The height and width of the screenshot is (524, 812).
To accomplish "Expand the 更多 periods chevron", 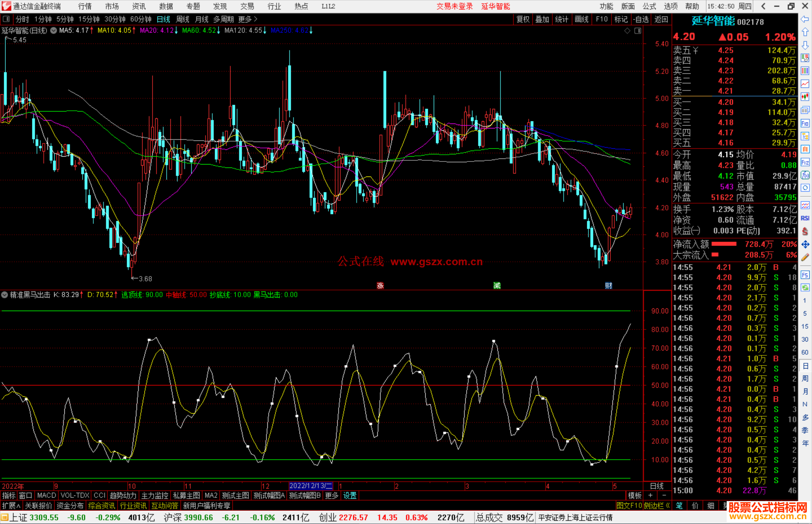I will 256,19.
